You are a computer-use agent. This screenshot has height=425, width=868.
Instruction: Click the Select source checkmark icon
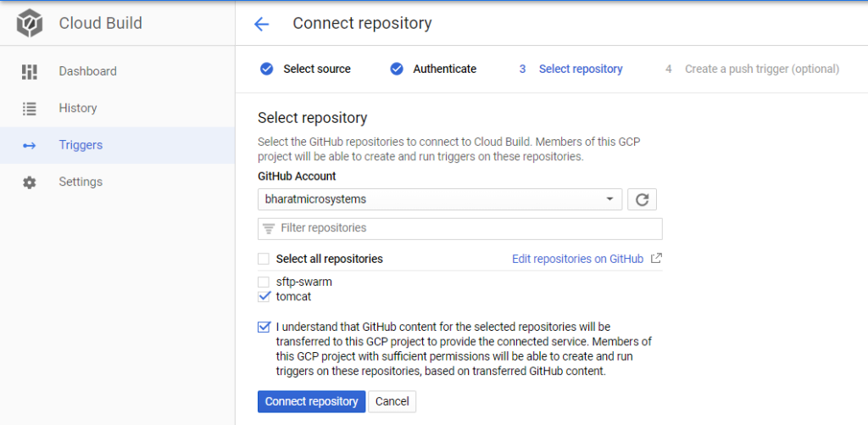tap(267, 70)
